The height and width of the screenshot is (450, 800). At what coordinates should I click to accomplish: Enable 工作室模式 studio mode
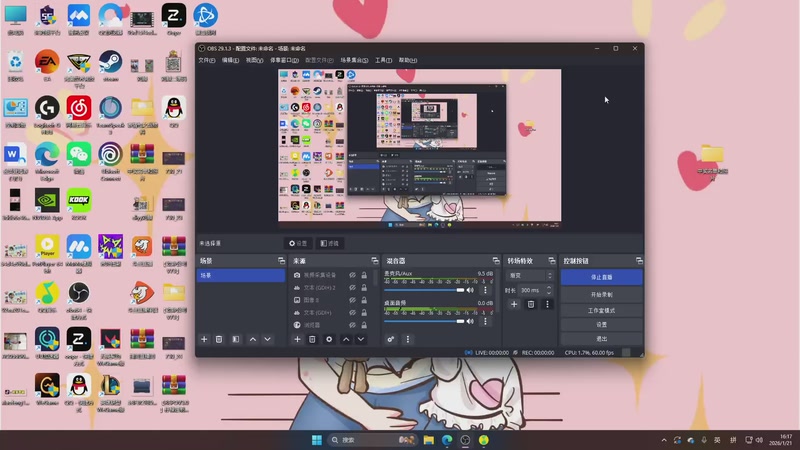(602, 310)
